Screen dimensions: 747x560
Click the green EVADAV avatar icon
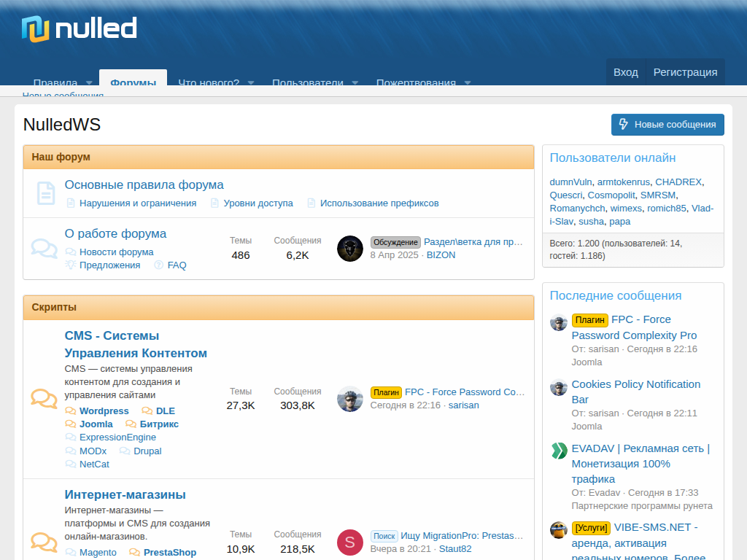coord(559,451)
